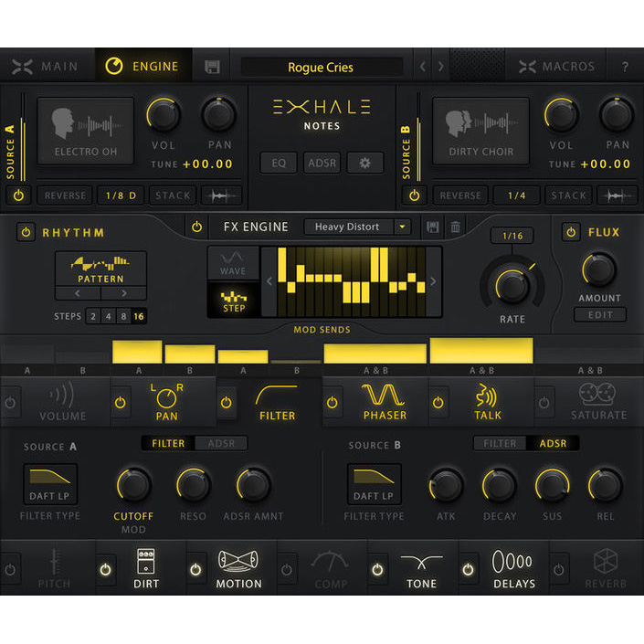The image size is (644, 644).
Task: Open Source A 1/8 D rate selector
Action: [x=121, y=195]
